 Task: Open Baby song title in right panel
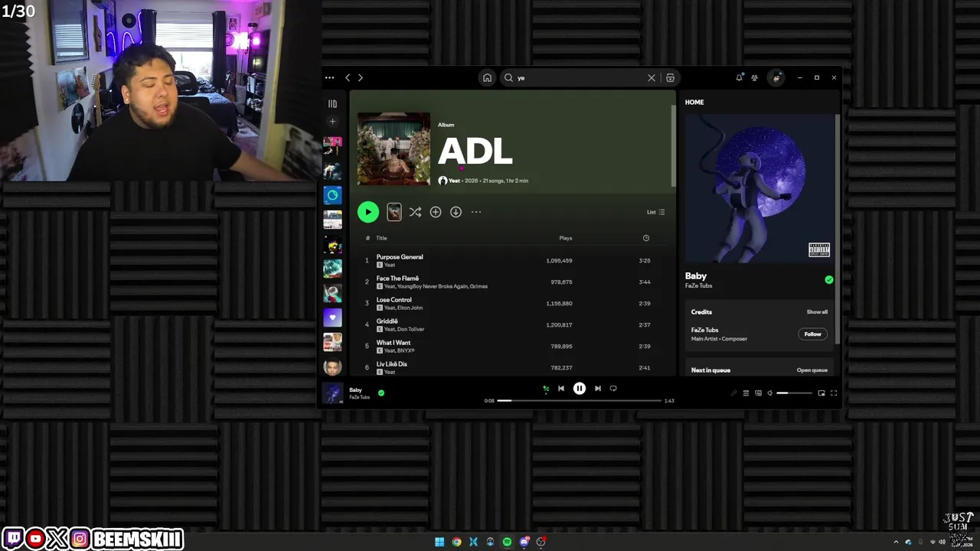coord(696,275)
